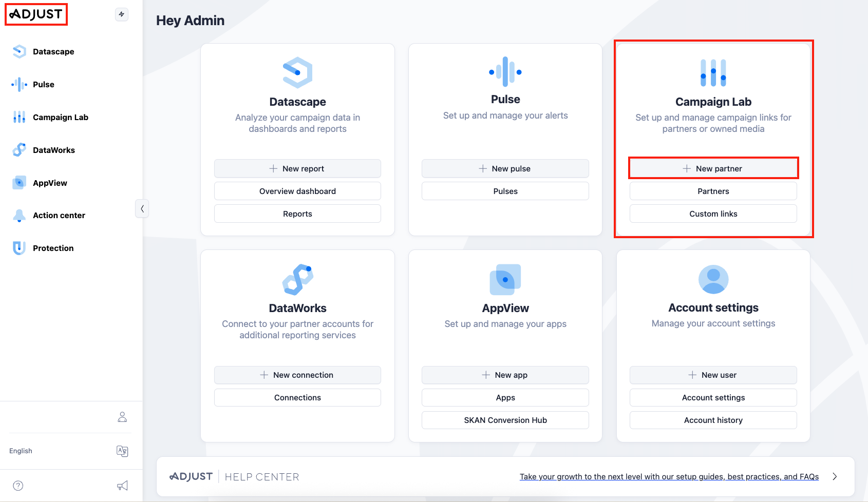
Task: Click the New pulse button
Action: pos(505,168)
